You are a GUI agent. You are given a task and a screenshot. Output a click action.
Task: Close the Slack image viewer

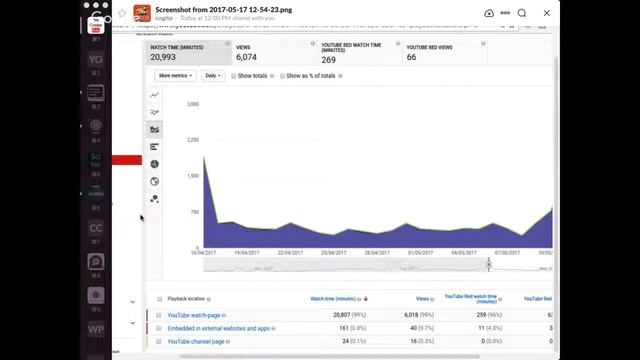(547, 13)
